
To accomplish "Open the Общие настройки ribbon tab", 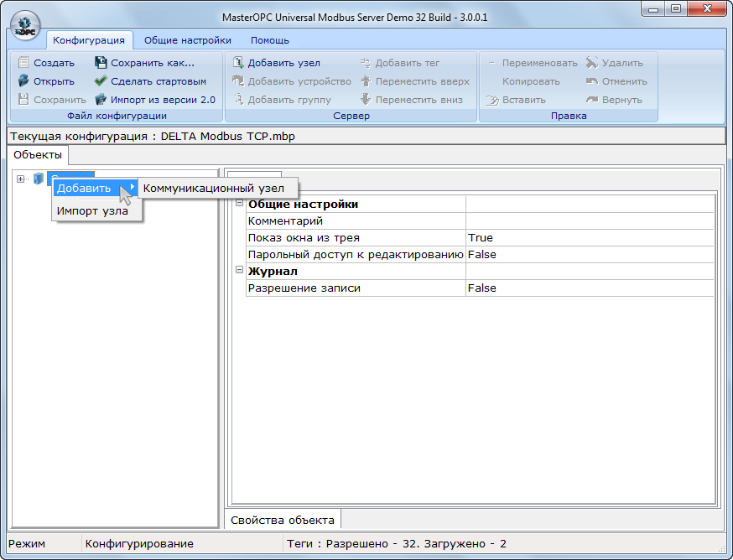I will pyautogui.click(x=187, y=40).
